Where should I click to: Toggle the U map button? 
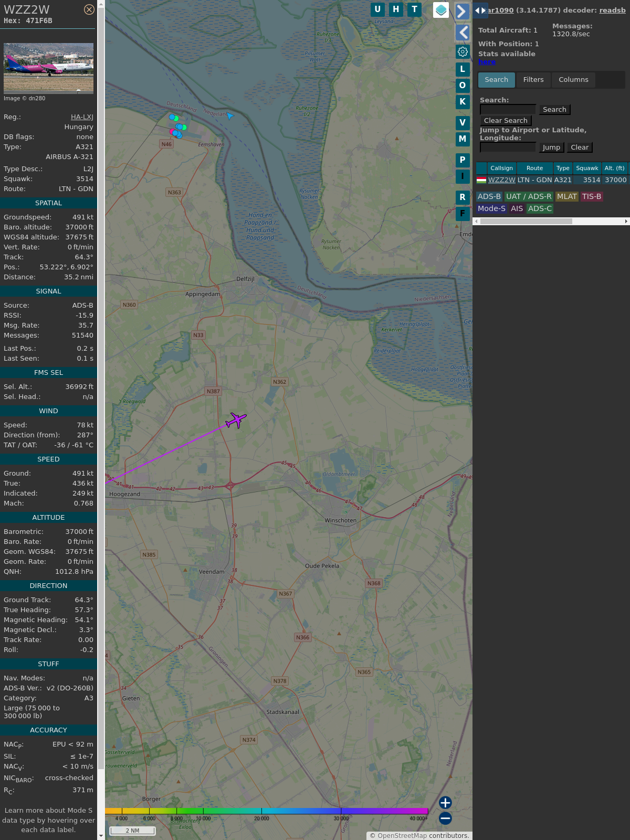coord(377,9)
